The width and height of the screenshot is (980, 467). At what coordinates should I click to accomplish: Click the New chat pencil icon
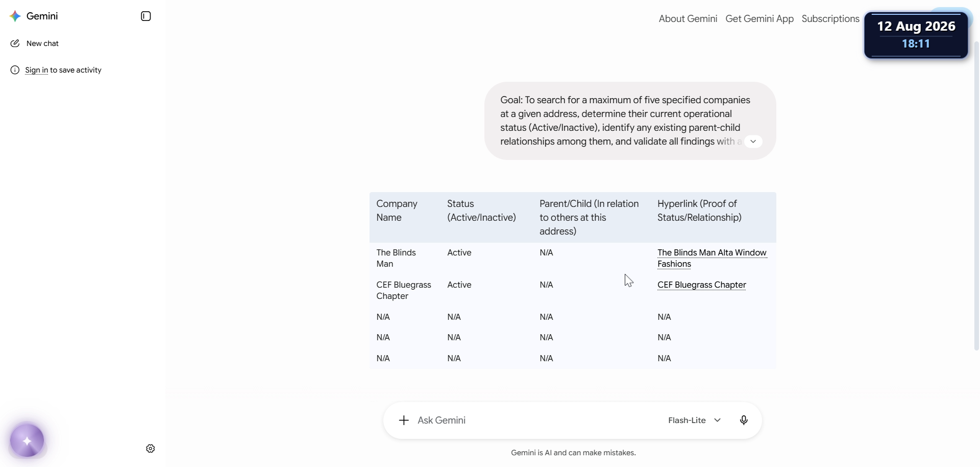click(x=15, y=43)
